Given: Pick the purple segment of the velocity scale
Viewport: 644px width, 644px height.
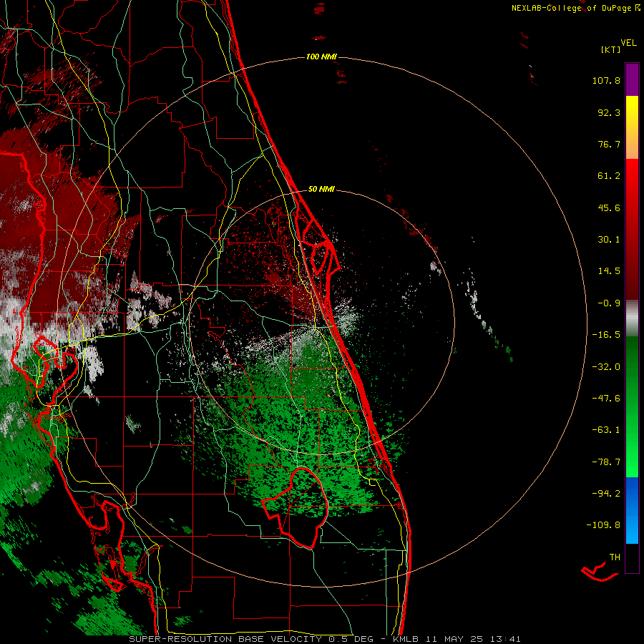Looking at the screenshot, I should [632, 79].
